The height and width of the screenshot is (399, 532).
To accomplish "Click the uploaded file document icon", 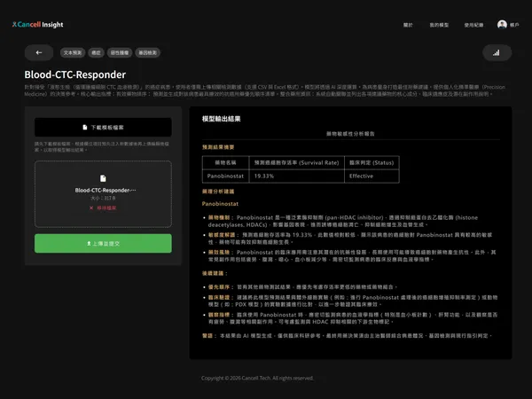I will coord(103,178).
